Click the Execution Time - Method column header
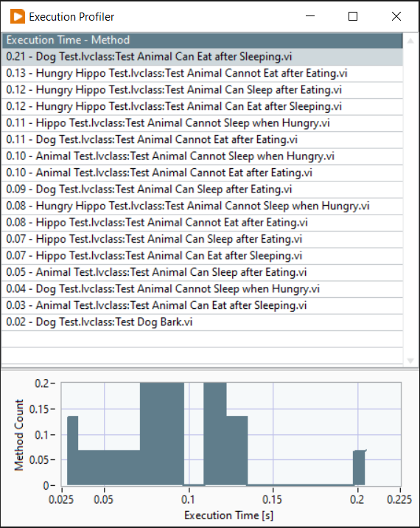The height and width of the screenshot is (528, 420). click(x=202, y=40)
